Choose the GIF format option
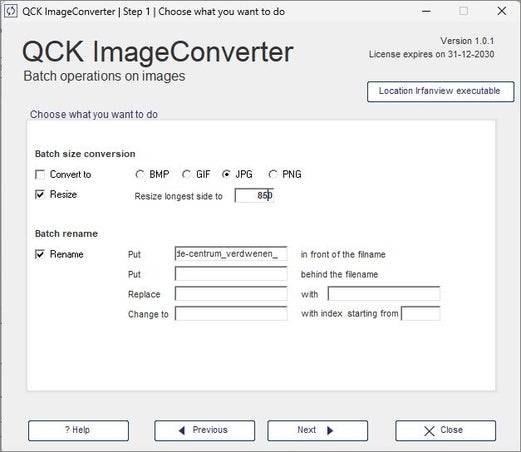Screen dimensions: 521x452 click(186, 174)
